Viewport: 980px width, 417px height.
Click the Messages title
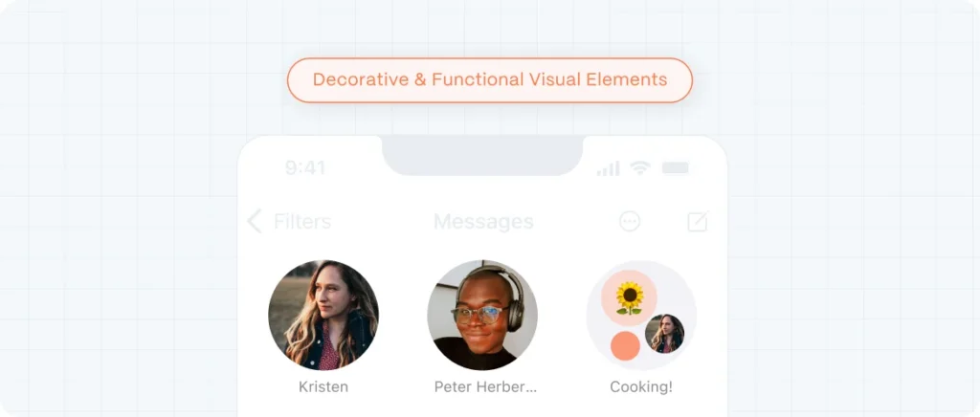(483, 222)
